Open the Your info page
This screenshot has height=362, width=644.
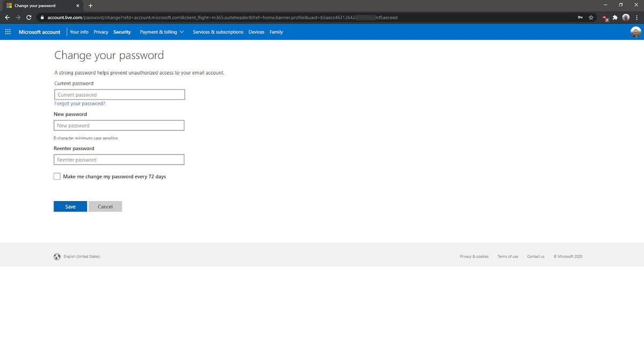(78, 32)
